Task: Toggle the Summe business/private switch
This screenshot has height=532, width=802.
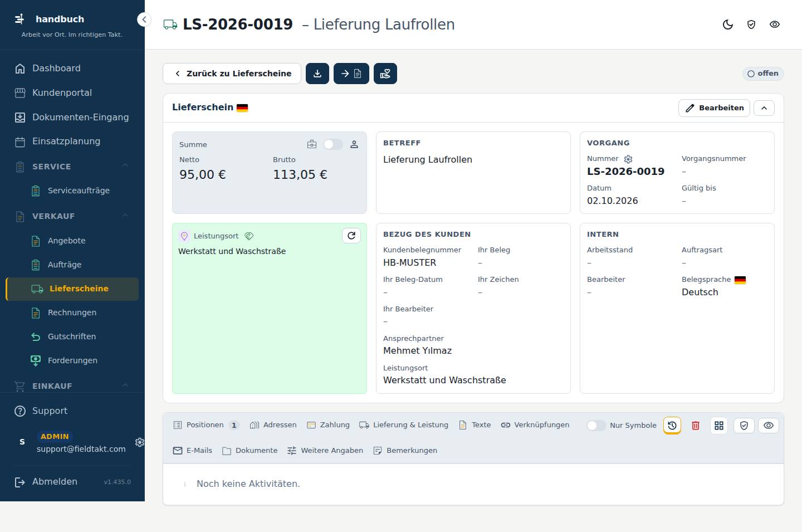Action: click(x=333, y=144)
